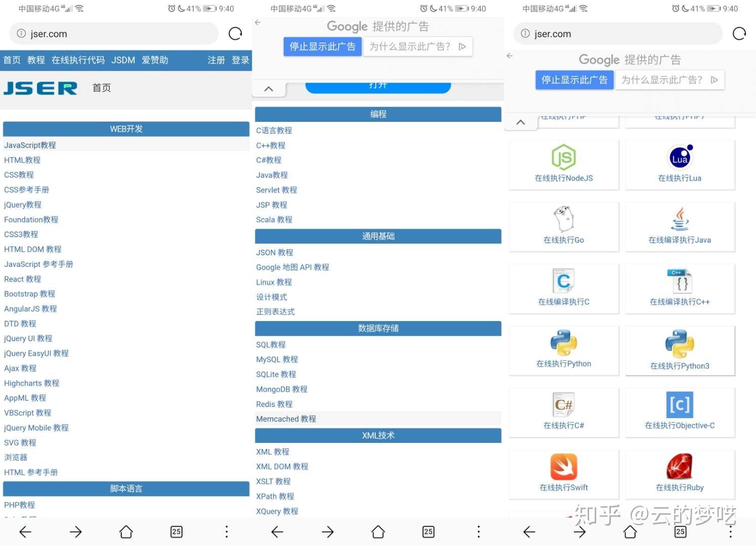Collapse the ad panel using the up chevron
This screenshot has height=546, width=756.
[x=269, y=88]
